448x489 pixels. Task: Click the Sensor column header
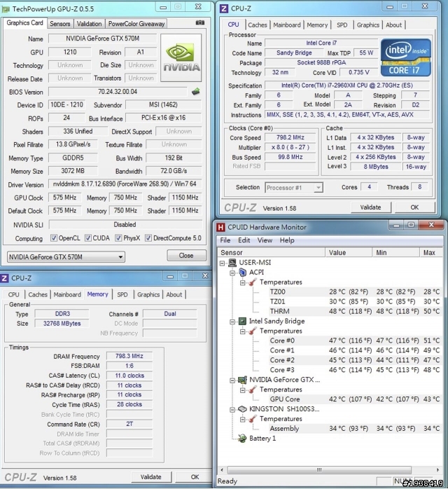(272, 252)
